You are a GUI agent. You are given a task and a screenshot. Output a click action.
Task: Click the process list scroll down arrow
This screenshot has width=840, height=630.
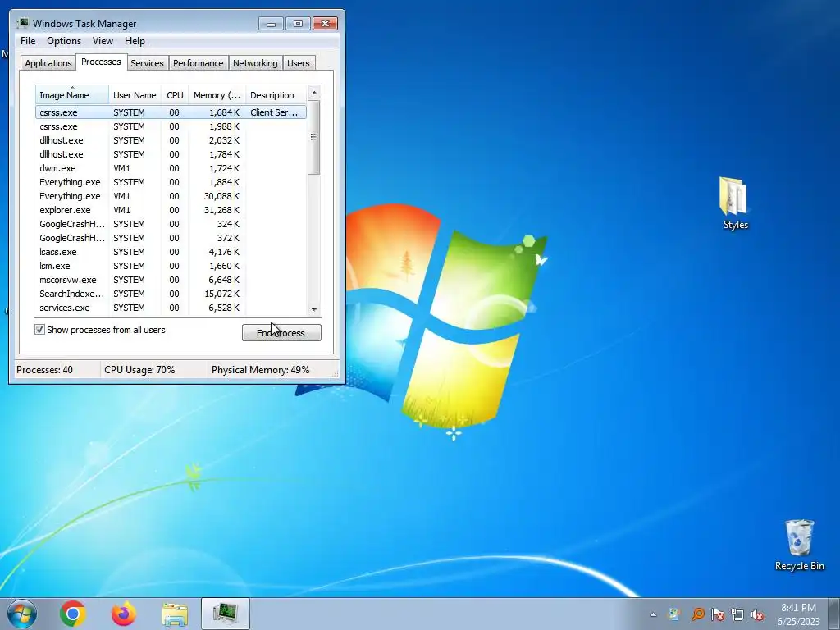coord(314,309)
